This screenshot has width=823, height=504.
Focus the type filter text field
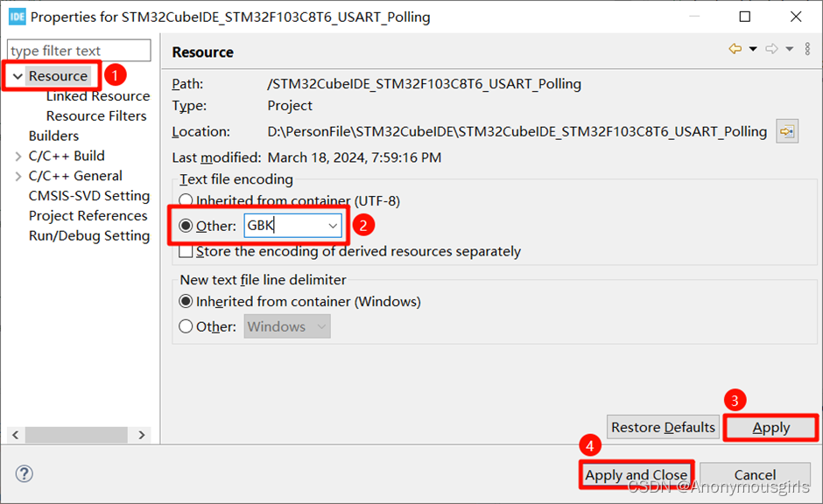[x=79, y=51]
